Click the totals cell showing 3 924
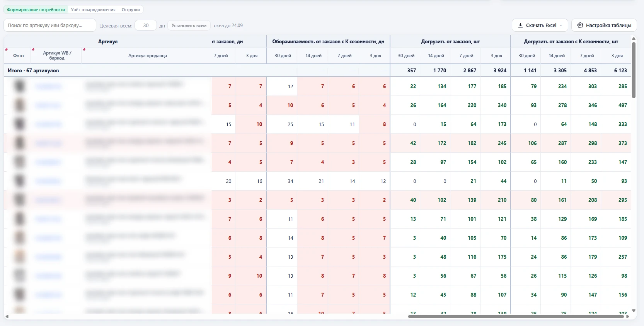The width and height of the screenshot is (644, 326). coord(496,70)
